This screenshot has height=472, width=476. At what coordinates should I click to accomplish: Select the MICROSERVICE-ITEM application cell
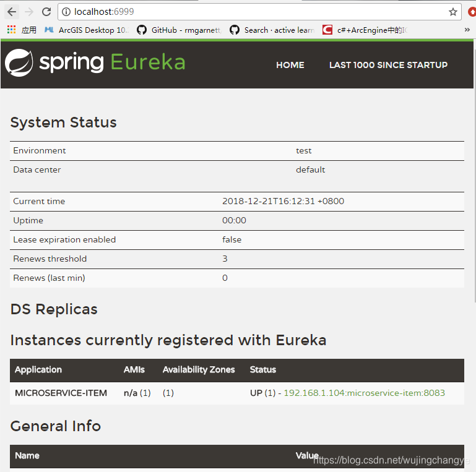click(61, 393)
